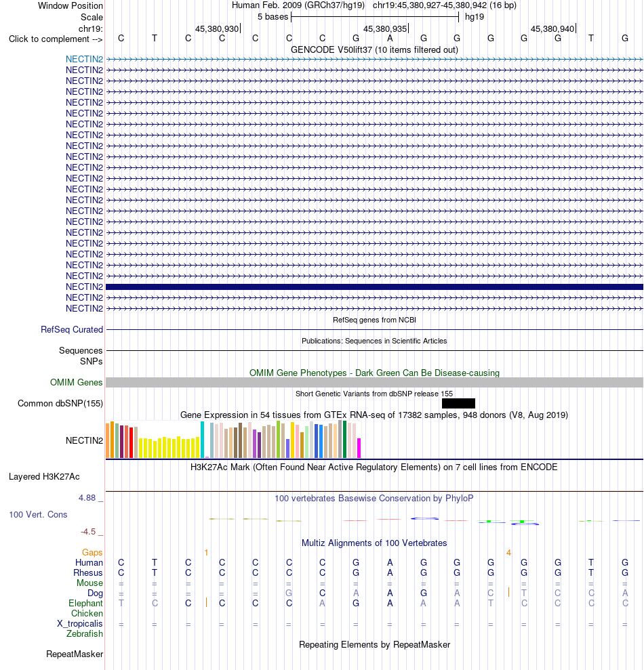The height and width of the screenshot is (670, 644).
Task: Open the 'RefSeq genes from NCBI' track title
Action: coord(374,320)
